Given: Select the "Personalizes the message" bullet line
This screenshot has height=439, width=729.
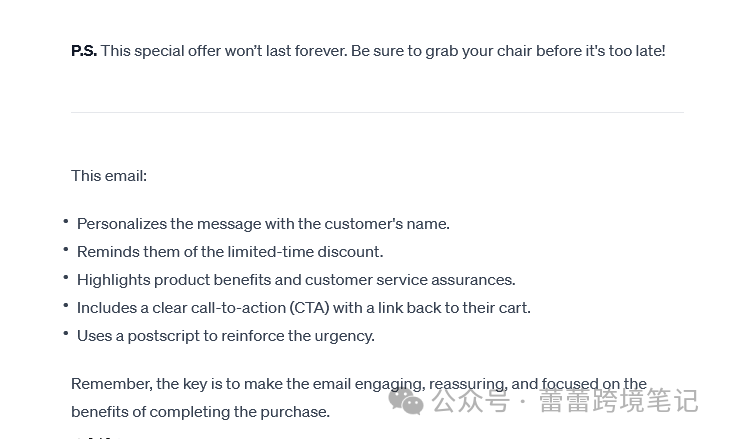Looking at the screenshot, I should (x=263, y=224).
